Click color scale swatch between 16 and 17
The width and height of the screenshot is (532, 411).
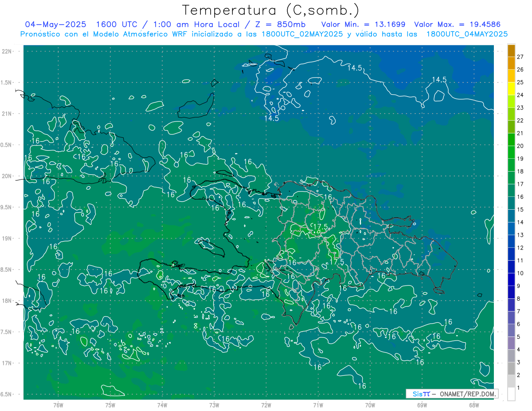click(x=511, y=190)
